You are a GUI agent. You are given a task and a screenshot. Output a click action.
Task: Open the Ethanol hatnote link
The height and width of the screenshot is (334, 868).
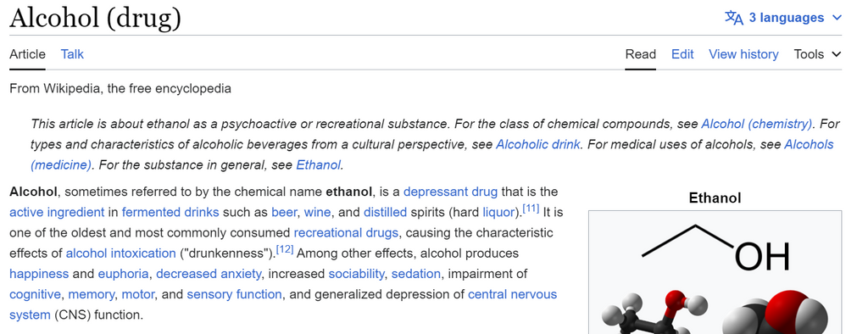319,165
